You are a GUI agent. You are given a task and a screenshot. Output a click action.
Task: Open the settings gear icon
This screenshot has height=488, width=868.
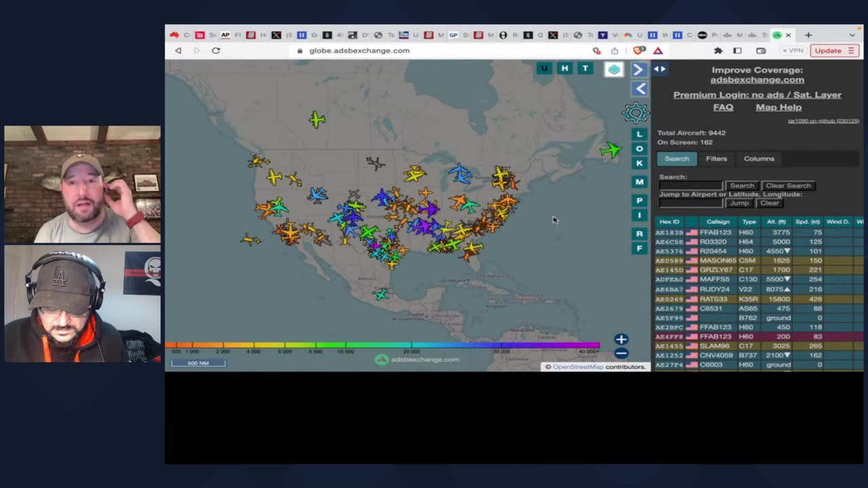pos(636,113)
